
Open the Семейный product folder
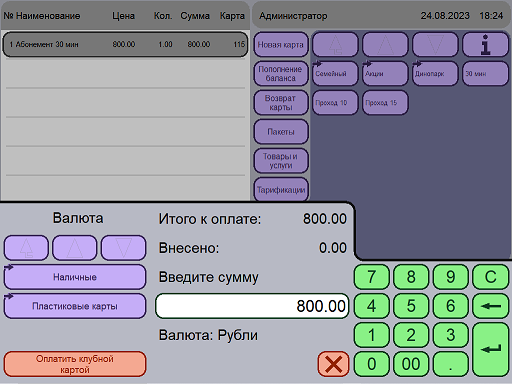(335, 73)
